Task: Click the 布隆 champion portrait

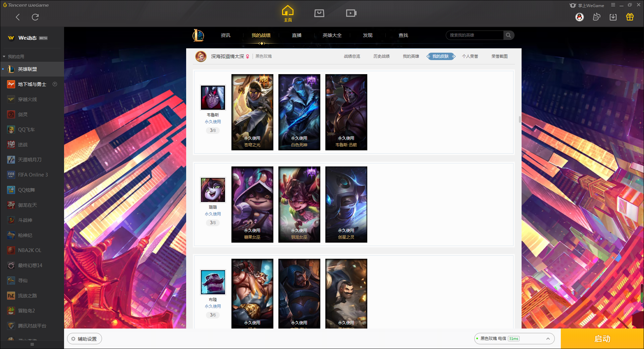Action: pos(213,282)
